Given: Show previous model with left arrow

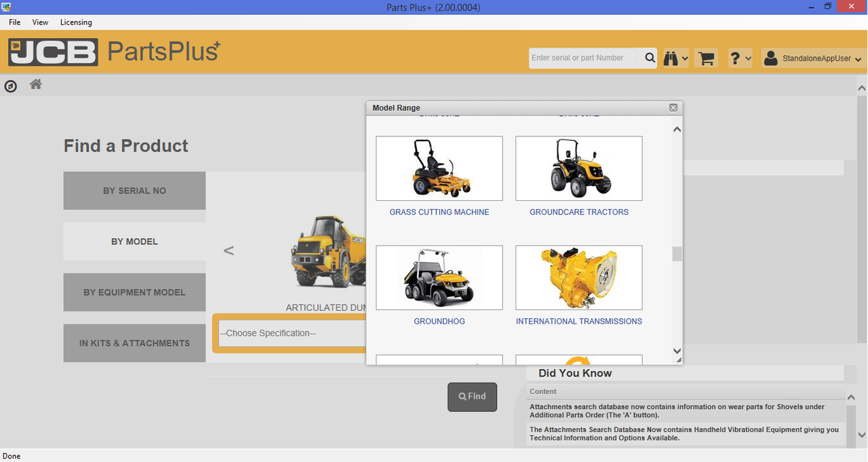Looking at the screenshot, I should point(229,250).
